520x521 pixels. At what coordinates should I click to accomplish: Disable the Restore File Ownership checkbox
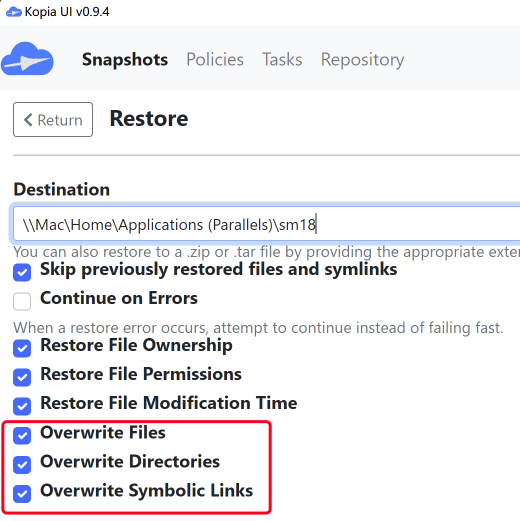coord(22,348)
